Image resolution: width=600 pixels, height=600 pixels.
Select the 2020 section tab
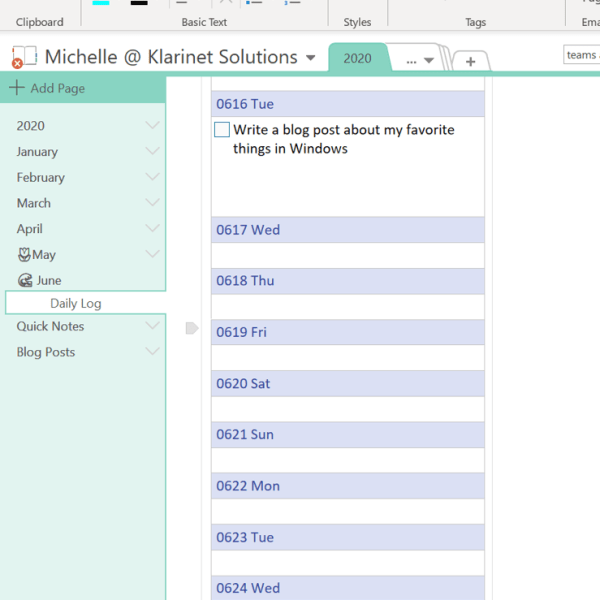(x=357, y=58)
